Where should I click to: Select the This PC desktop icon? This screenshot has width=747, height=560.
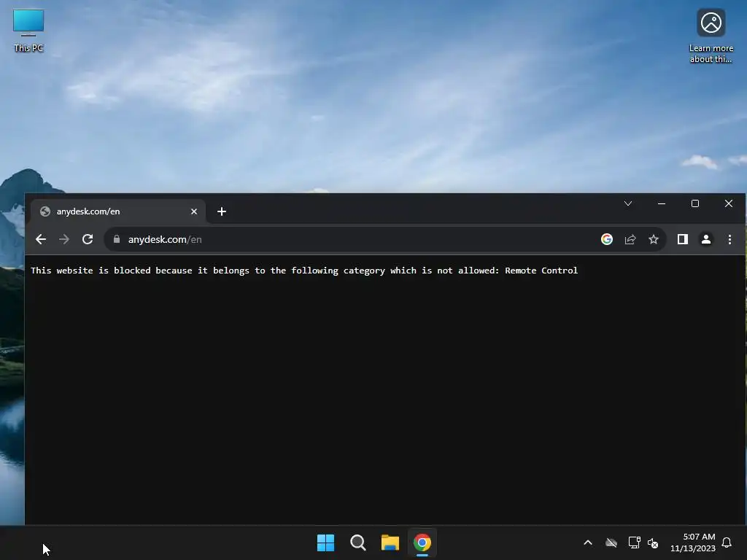pos(28,31)
